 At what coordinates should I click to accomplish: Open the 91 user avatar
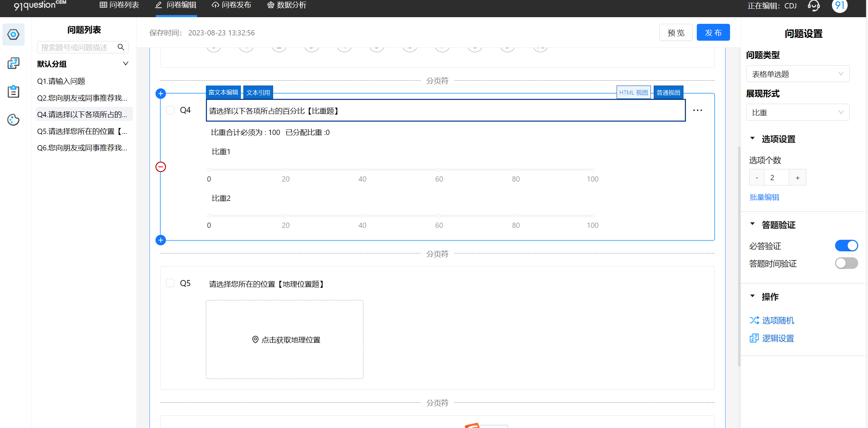(x=840, y=6)
